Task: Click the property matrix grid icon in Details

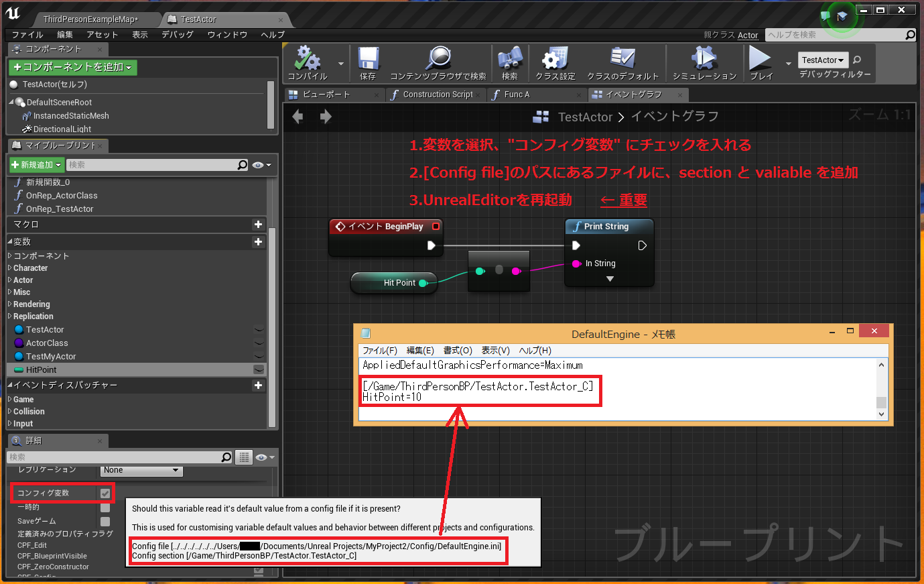Action: tap(244, 457)
